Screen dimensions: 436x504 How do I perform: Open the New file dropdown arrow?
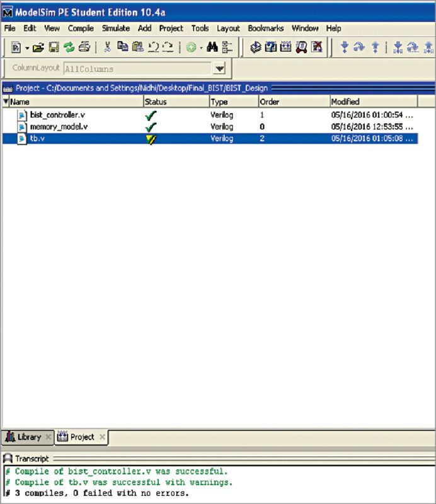[27, 48]
